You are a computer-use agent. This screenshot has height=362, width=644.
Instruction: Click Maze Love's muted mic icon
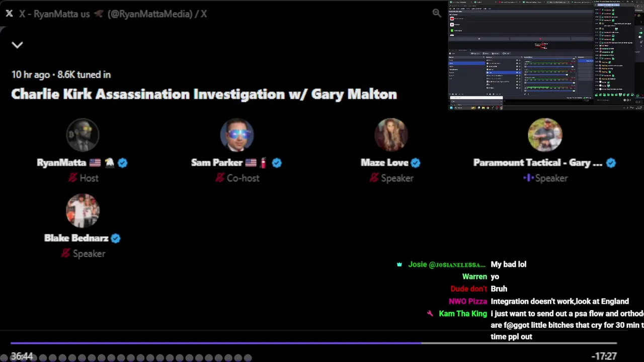click(x=373, y=178)
